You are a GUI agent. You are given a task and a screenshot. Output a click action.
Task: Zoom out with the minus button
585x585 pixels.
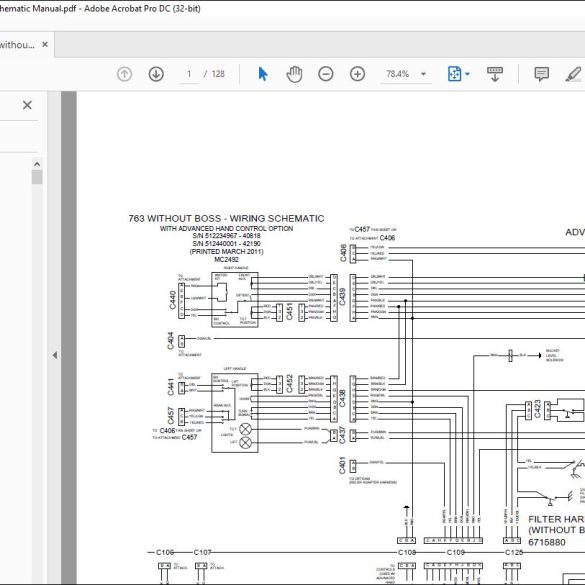click(x=326, y=74)
